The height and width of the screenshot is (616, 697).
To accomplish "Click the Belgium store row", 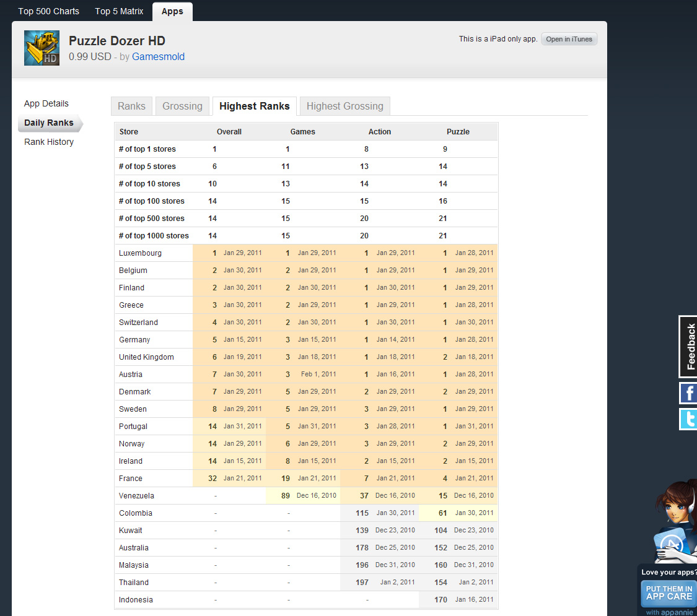I will click(x=306, y=271).
